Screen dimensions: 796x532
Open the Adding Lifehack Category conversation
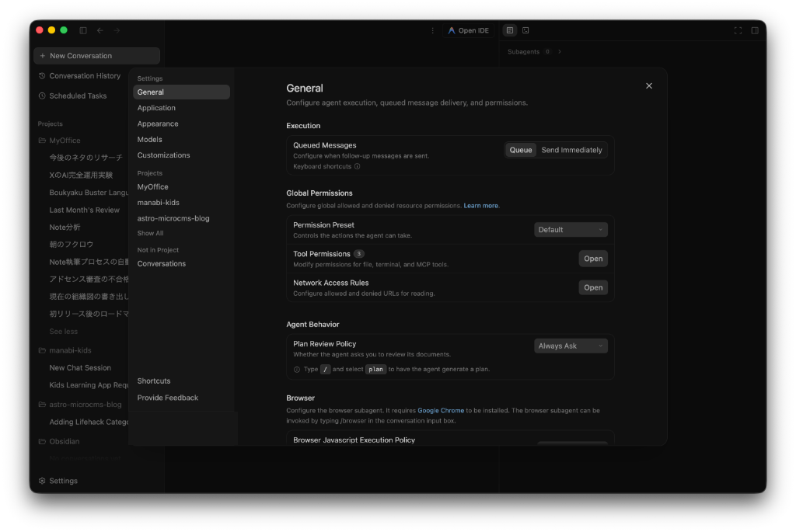89,422
